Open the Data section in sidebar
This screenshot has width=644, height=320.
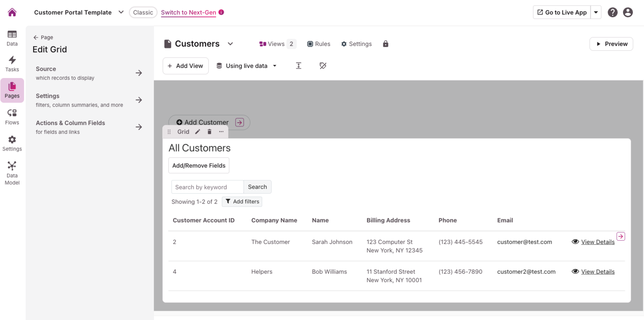tap(12, 38)
